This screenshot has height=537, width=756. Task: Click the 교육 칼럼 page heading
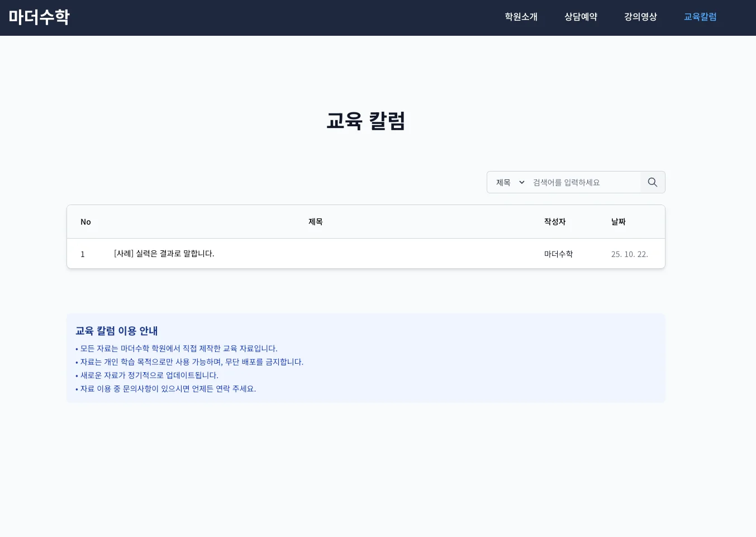coord(365,121)
